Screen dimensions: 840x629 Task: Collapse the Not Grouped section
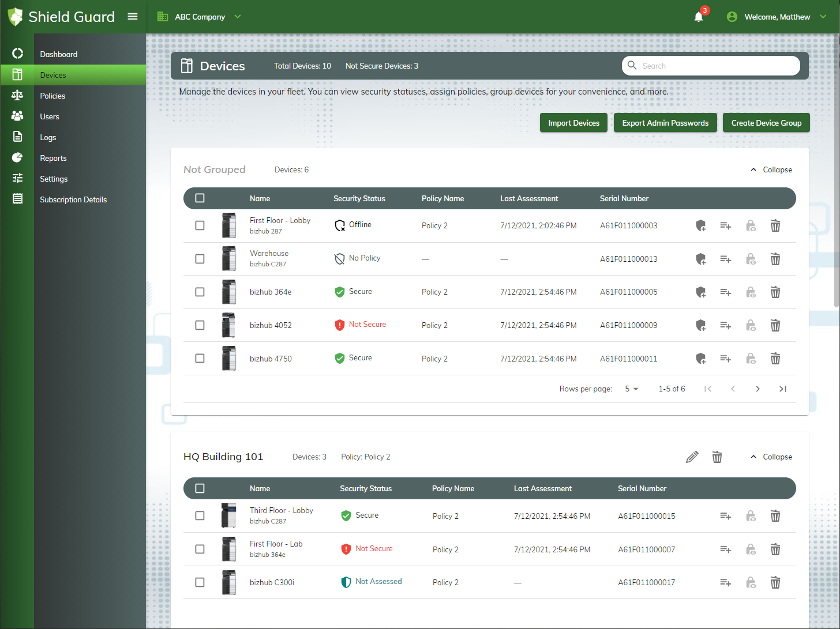[771, 170]
